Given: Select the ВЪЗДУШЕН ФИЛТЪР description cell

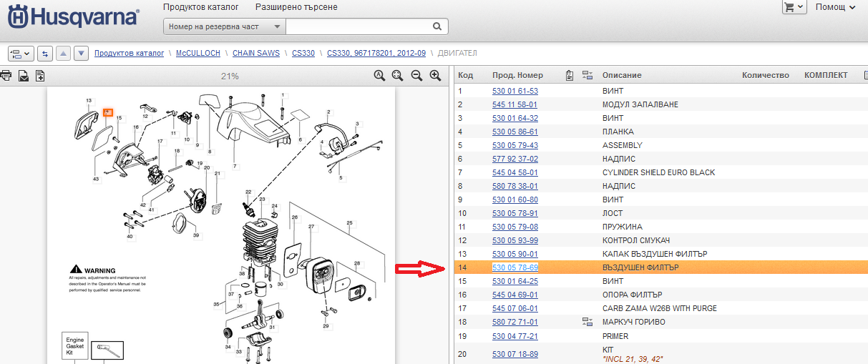Looking at the screenshot, I should click(640, 267).
